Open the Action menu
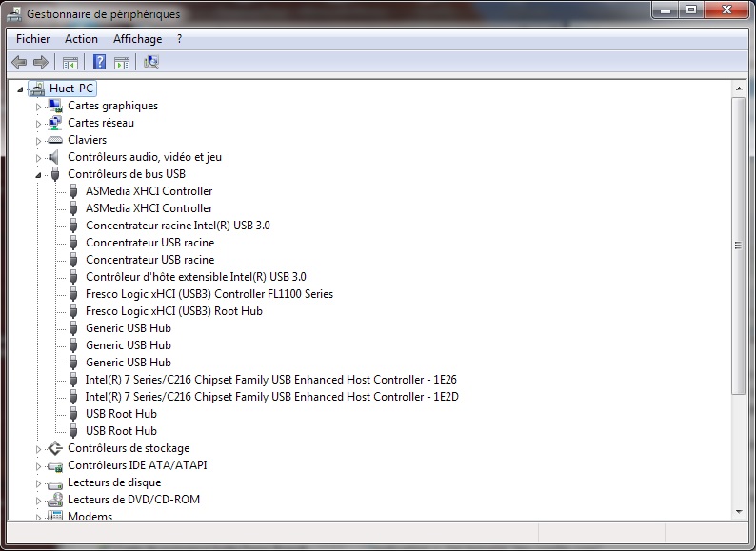The height and width of the screenshot is (551, 756). tap(81, 39)
